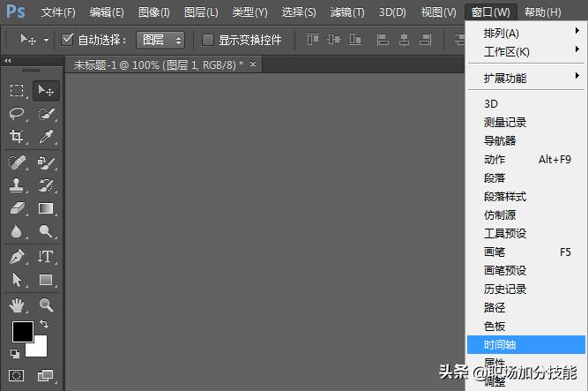
Task: Open the 图层(L) menu
Action: coord(201,12)
